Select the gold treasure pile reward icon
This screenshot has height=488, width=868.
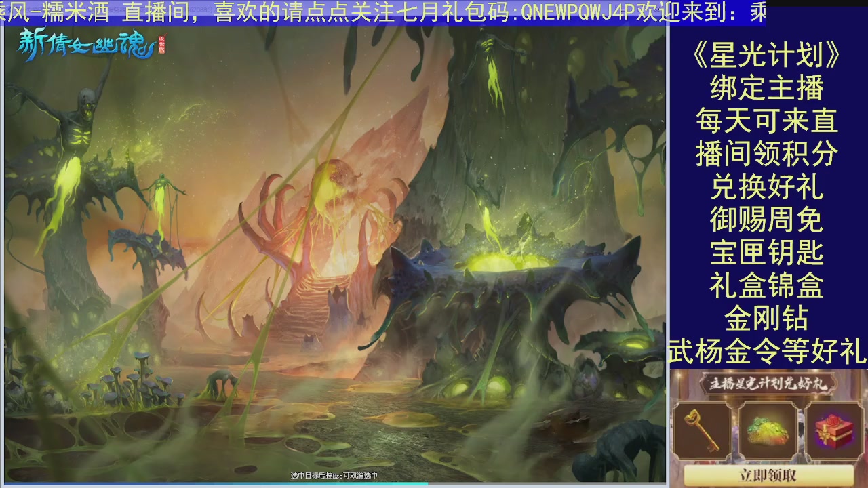point(768,430)
